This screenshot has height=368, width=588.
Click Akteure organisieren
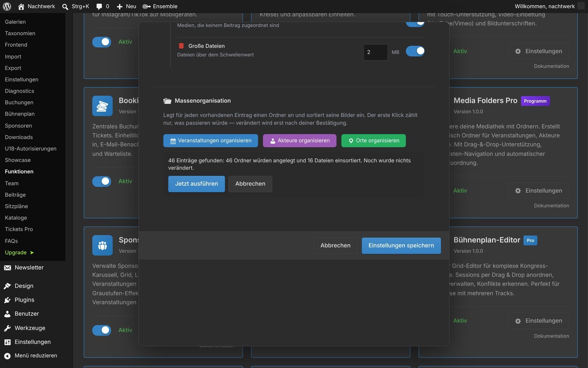coord(300,141)
